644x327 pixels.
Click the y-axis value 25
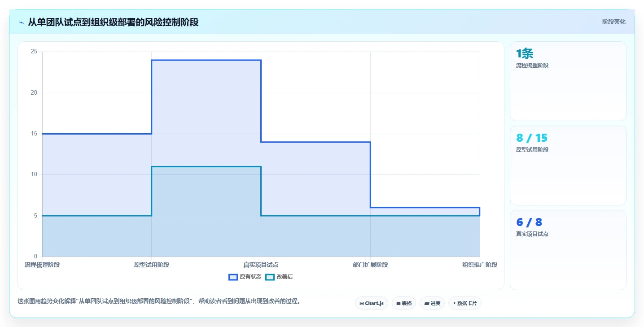pos(34,52)
